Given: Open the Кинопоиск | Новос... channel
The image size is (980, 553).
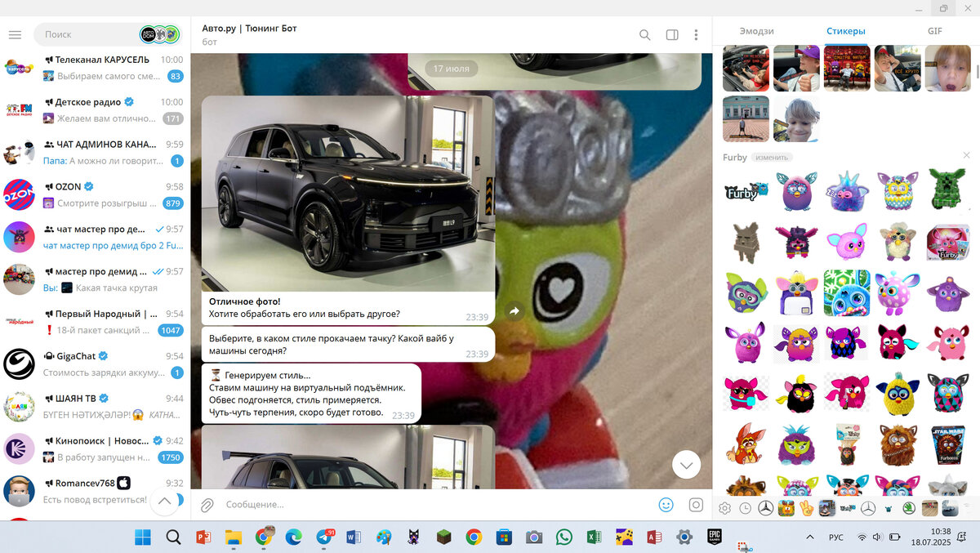Looking at the screenshot, I should coord(95,449).
